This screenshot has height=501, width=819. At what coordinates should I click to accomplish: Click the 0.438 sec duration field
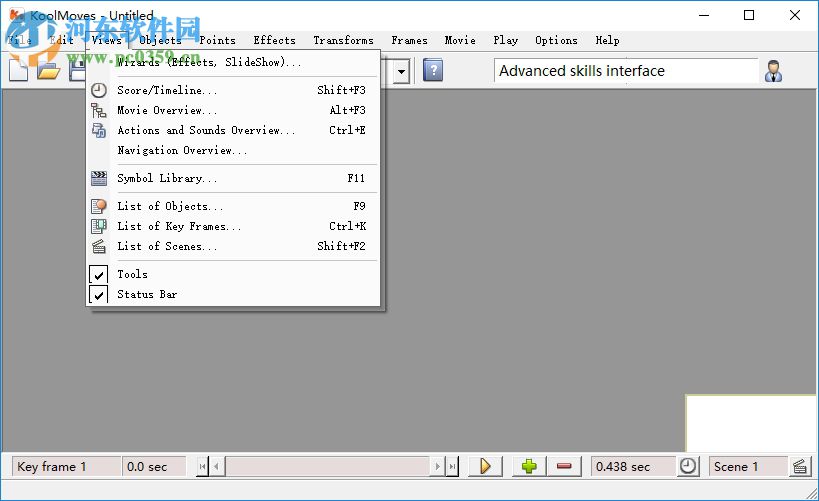tap(634, 467)
